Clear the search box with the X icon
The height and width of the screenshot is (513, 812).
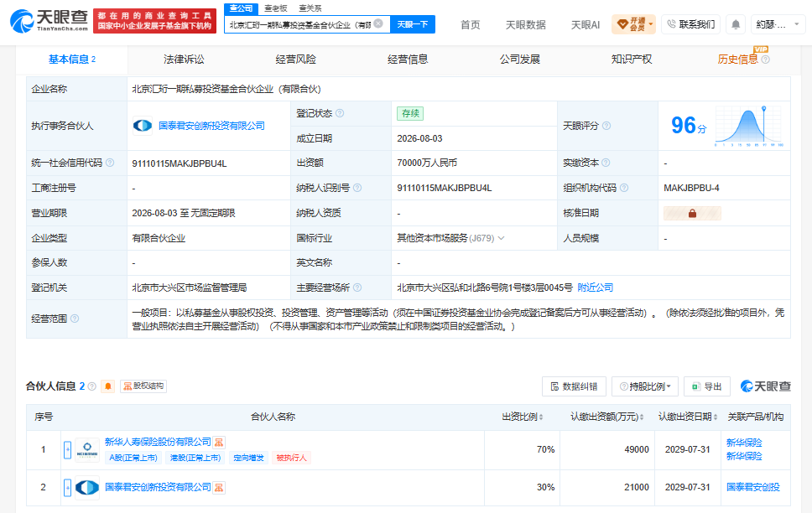[378, 23]
